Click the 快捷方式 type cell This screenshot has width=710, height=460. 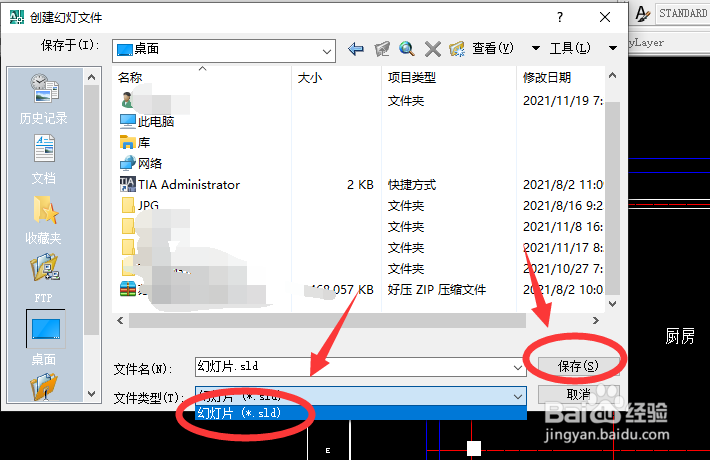pos(412,184)
